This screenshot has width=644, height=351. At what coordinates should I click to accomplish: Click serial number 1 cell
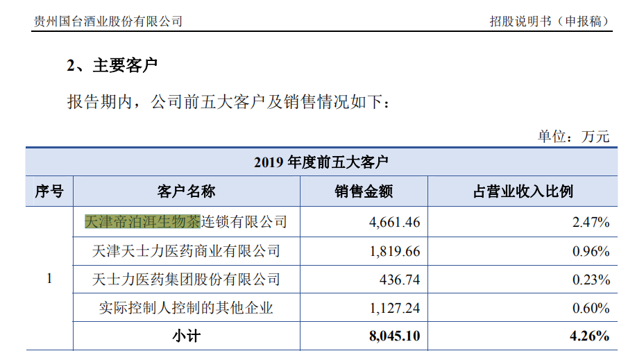(x=49, y=278)
